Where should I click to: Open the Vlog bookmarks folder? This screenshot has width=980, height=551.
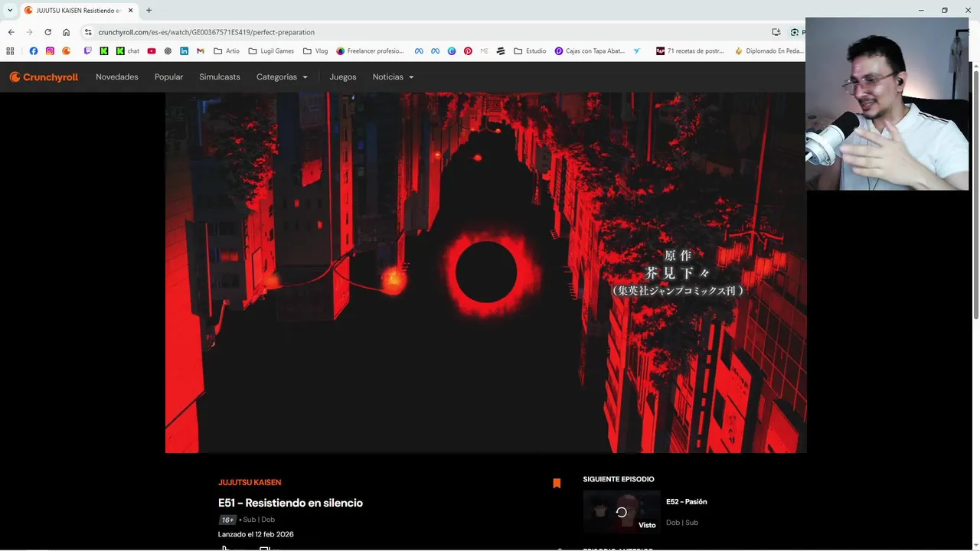[x=315, y=51]
